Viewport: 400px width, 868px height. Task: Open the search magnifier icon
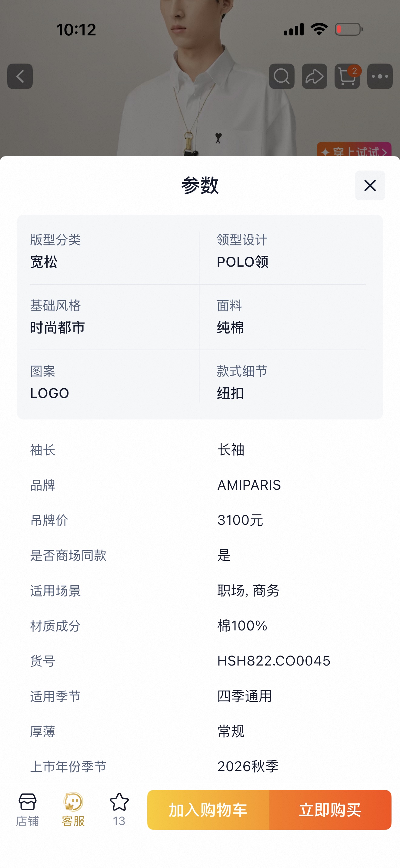(x=282, y=76)
